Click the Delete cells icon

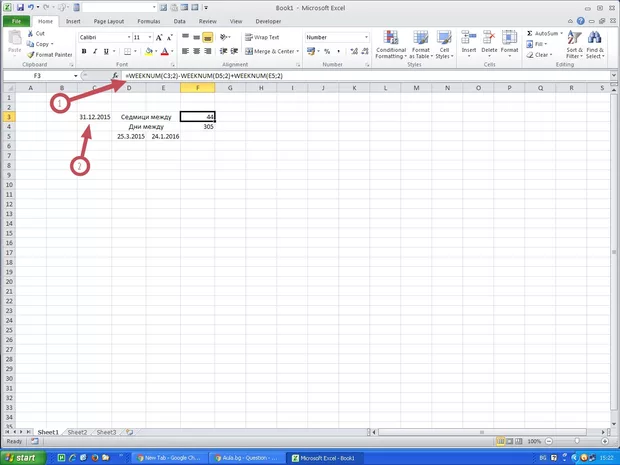(489, 38)
